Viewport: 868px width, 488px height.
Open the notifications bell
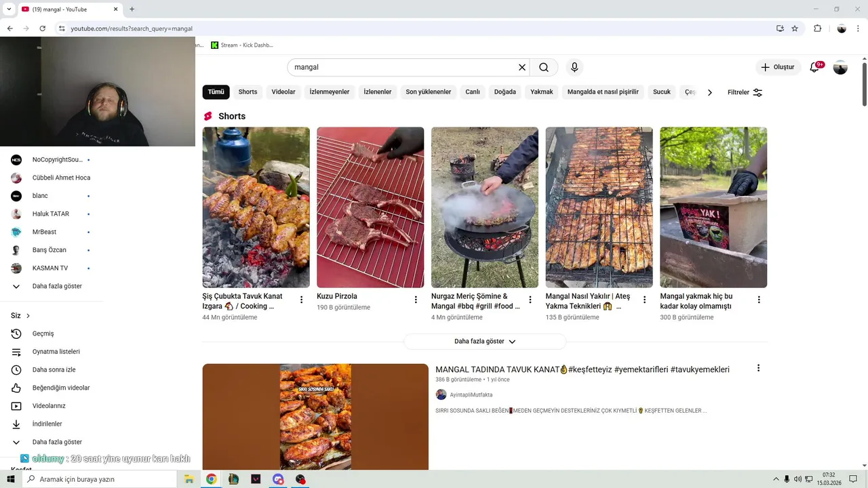click(814, 67)
